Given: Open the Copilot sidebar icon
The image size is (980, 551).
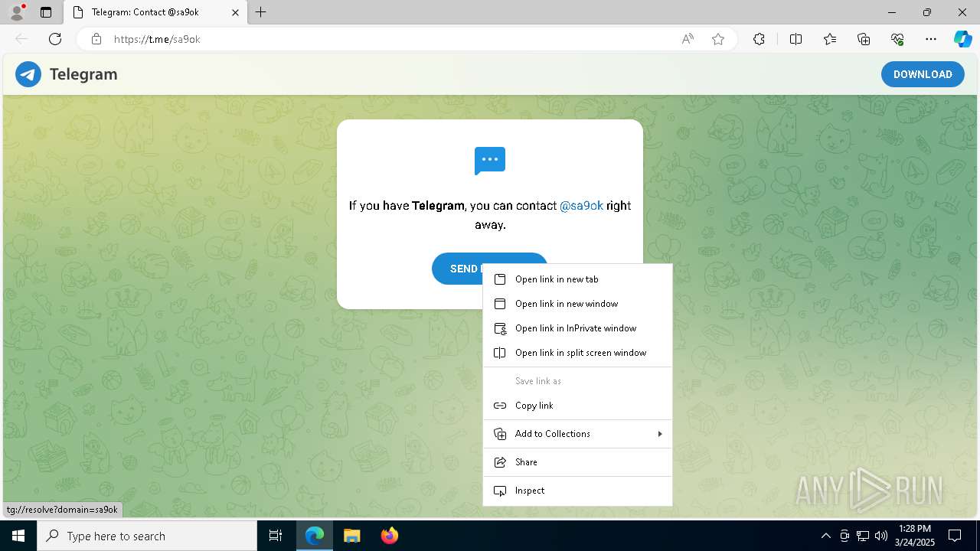Looking at the screenshot, I should point(962,39).
